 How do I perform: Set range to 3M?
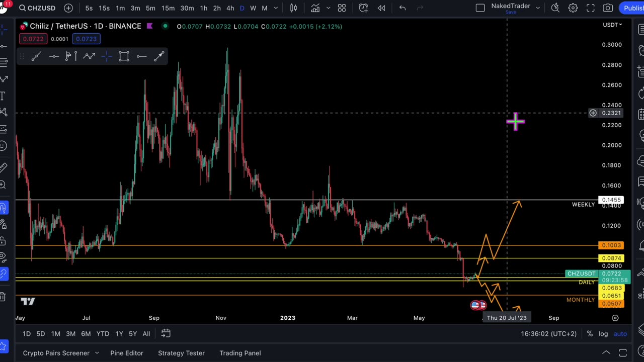[70, 334]
